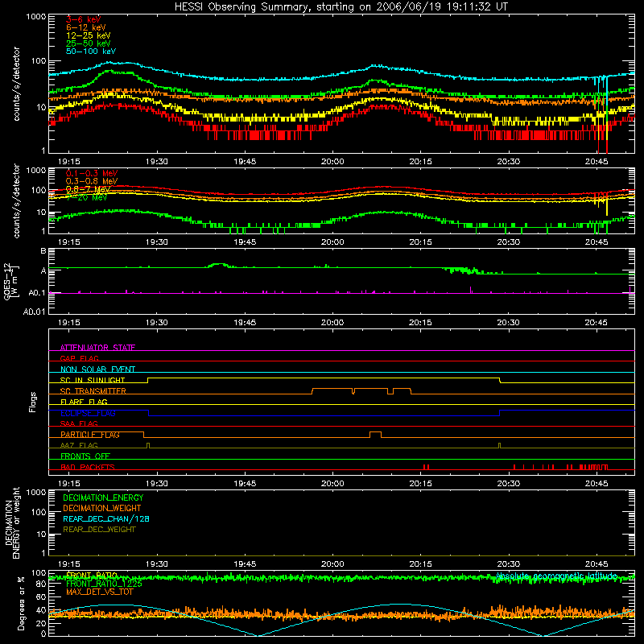Click the MAX_DET_VS_TOT legend label
The image size is (644, 644).
99,592
